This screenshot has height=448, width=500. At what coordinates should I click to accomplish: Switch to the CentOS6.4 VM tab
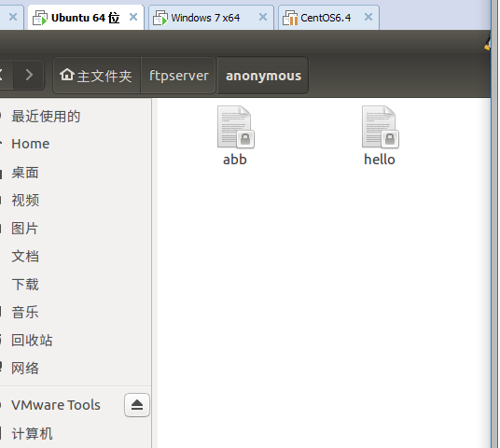pos(328,18)
